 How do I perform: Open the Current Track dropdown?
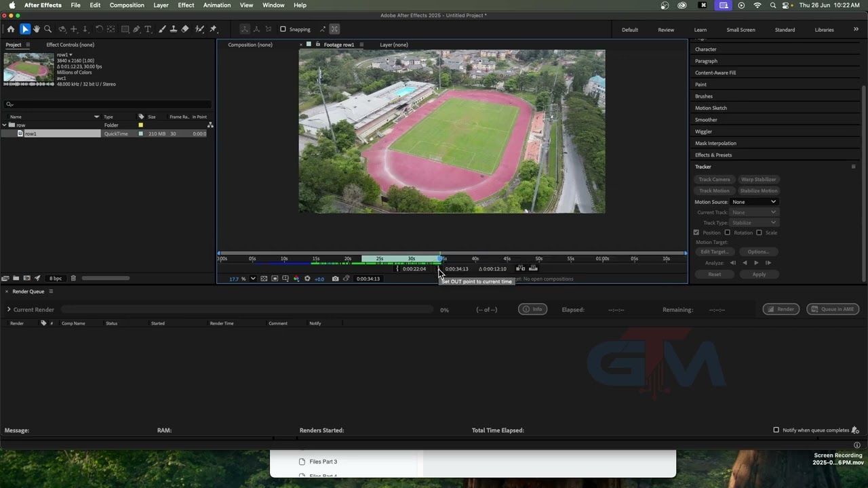(x=753, y=212)
